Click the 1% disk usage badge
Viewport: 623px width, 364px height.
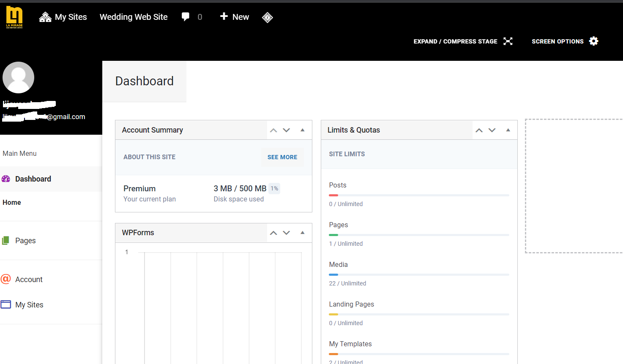pos(274,188)
